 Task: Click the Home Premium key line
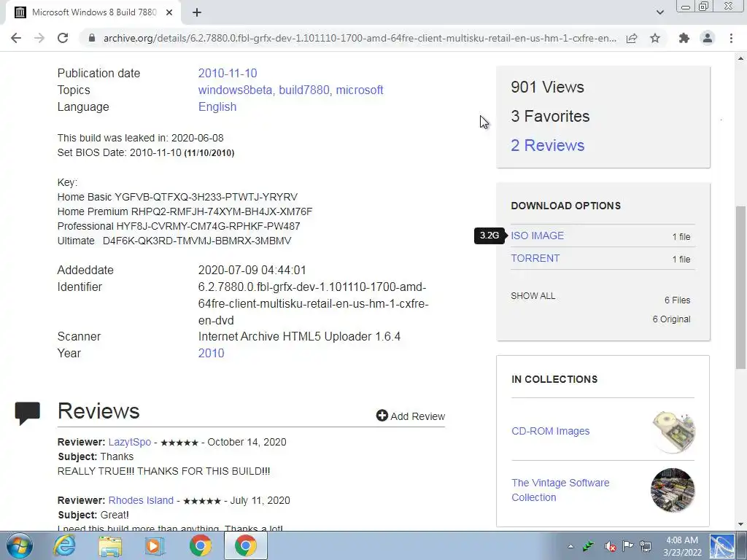[185, 211]
